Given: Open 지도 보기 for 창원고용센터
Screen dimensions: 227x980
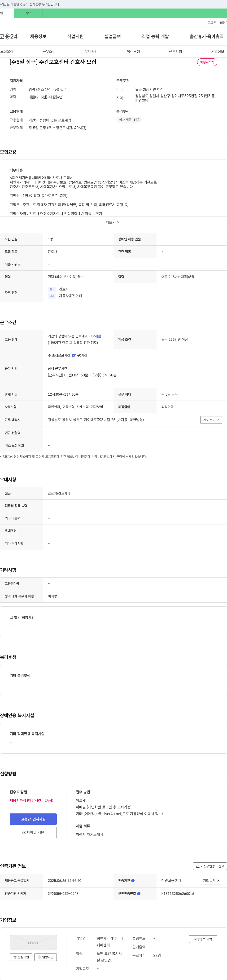Looking at the screenshot, I should 211,881.
